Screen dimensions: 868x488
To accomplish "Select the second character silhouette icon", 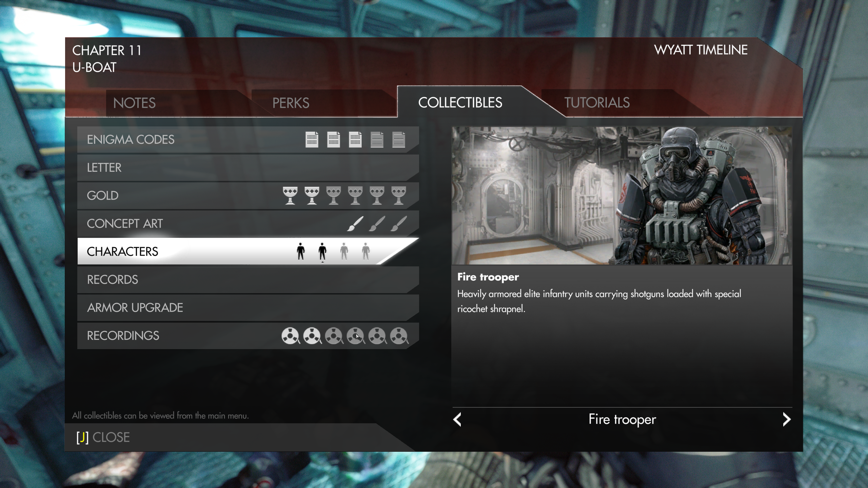I will tap(322, 251).
